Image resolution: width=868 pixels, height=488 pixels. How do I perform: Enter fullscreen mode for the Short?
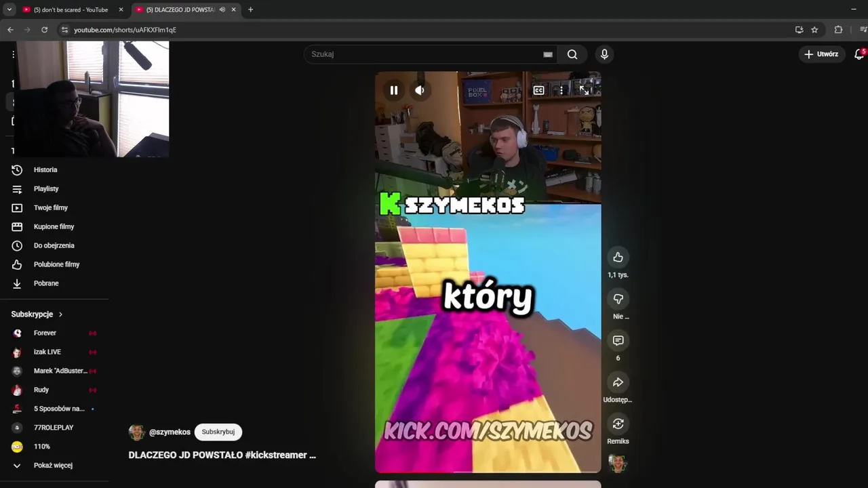click(584, 90)
